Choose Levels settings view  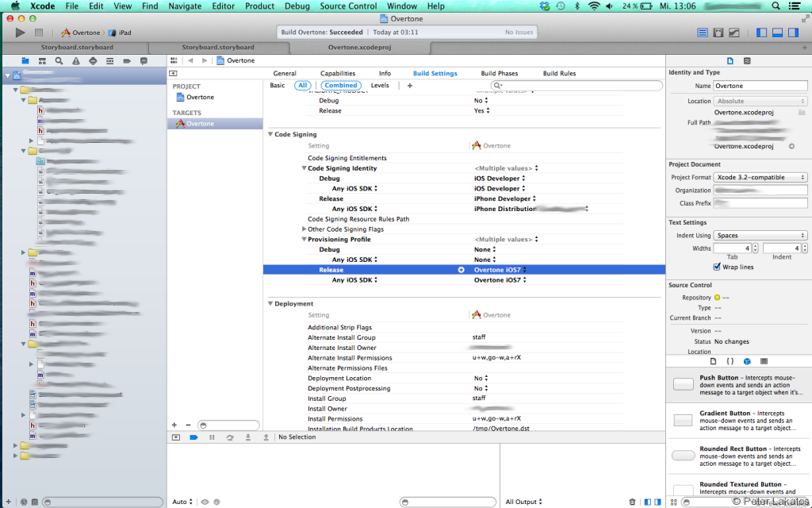(x=380, y=86)
